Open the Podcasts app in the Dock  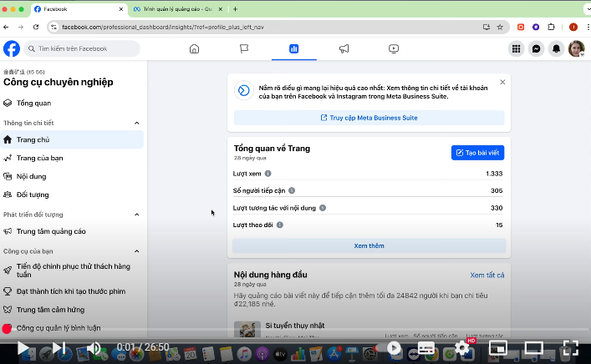point(262,354)
